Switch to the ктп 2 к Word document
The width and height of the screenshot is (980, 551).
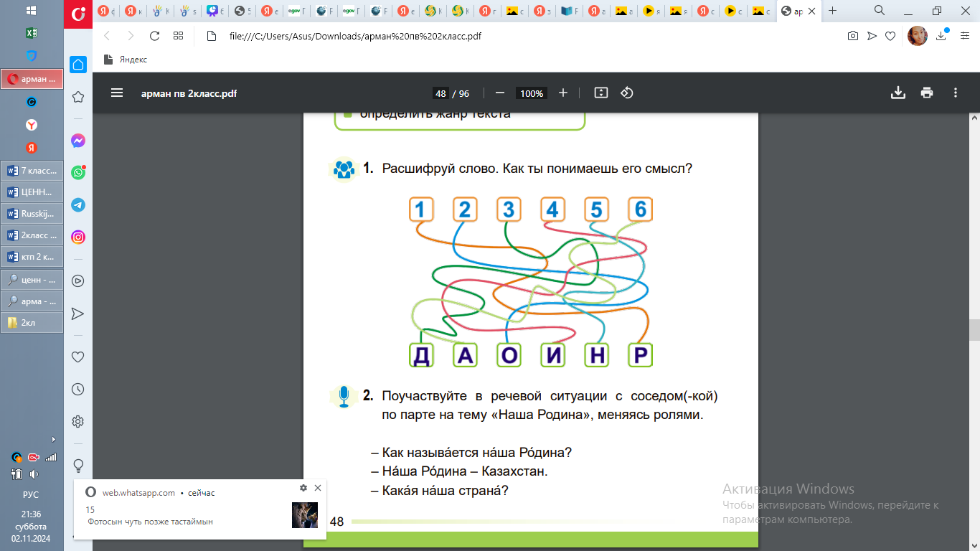click(x=32, y=257)
